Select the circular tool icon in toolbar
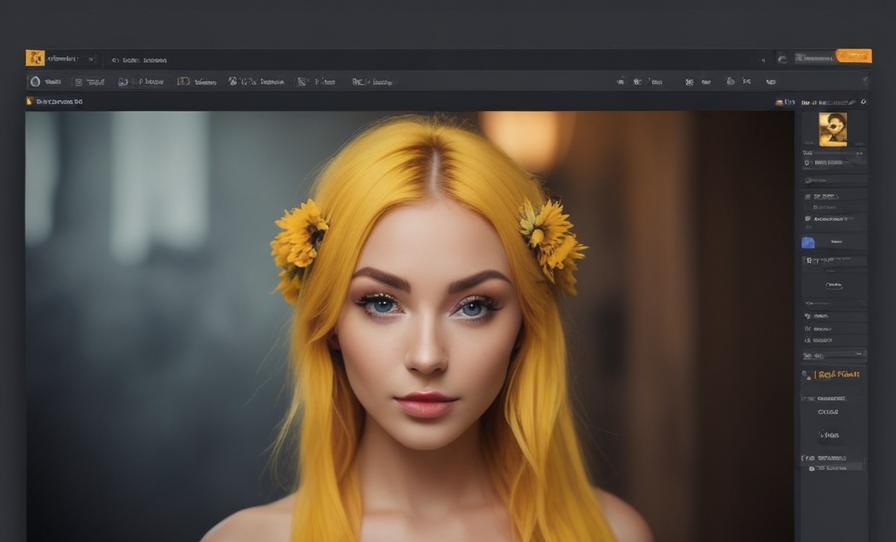 click(x=35, y=82)
